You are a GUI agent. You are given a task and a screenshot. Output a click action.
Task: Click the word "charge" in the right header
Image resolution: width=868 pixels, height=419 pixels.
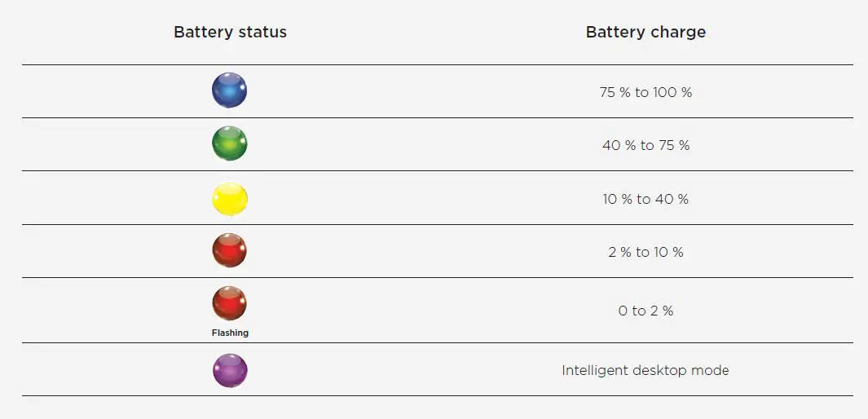click(678, 33)
